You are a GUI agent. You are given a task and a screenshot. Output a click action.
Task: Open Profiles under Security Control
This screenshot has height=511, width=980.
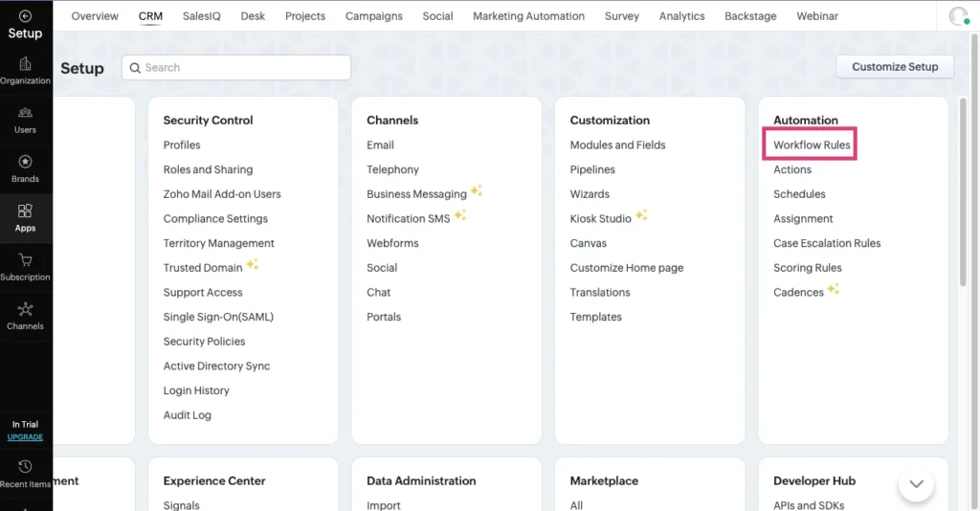point(182,144)
